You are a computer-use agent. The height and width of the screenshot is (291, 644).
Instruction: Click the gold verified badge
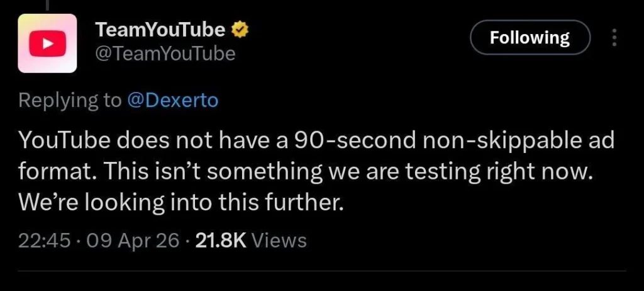(240, 29)
